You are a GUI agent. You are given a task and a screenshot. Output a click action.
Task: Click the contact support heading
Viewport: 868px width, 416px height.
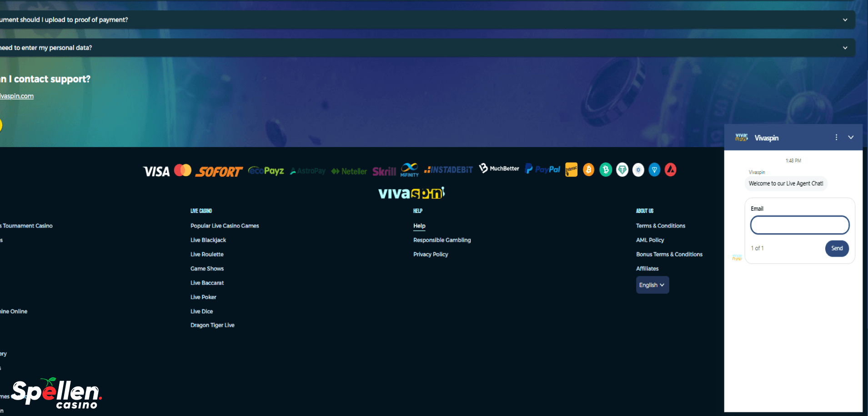(x=45, y=79)
